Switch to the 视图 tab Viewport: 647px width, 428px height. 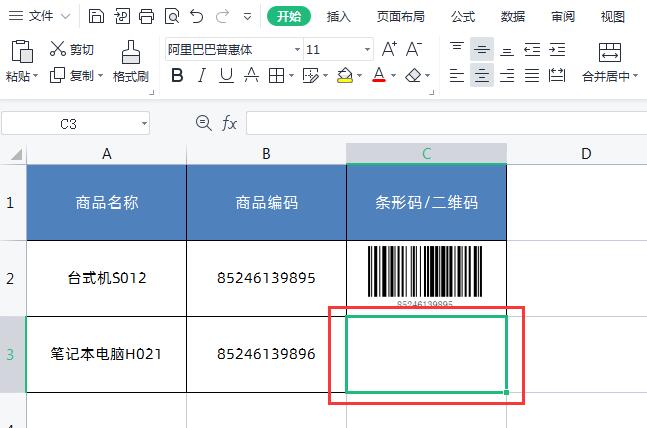[613, 17]
